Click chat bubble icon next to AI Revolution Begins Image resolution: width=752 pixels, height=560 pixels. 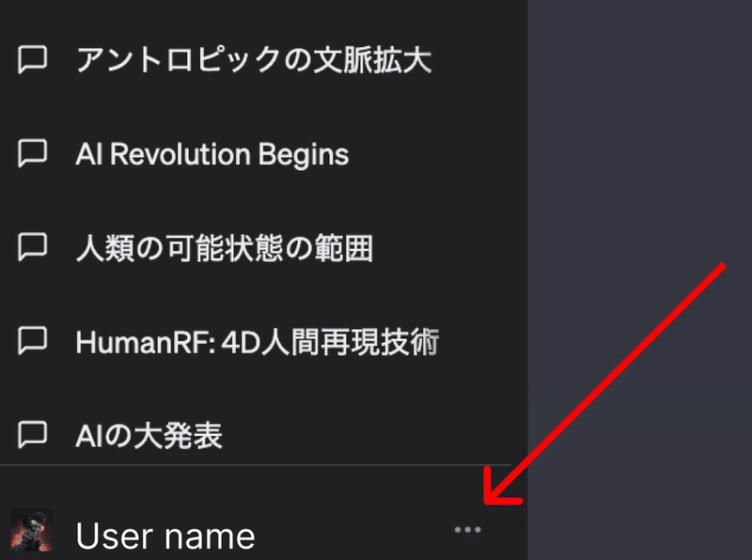point(33,153)
